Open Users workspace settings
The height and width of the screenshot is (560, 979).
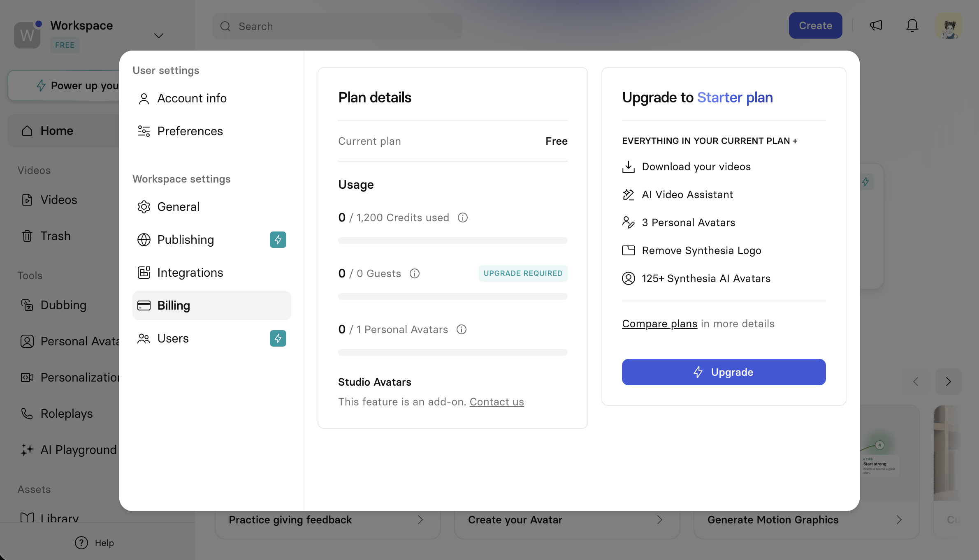(211, 338)
